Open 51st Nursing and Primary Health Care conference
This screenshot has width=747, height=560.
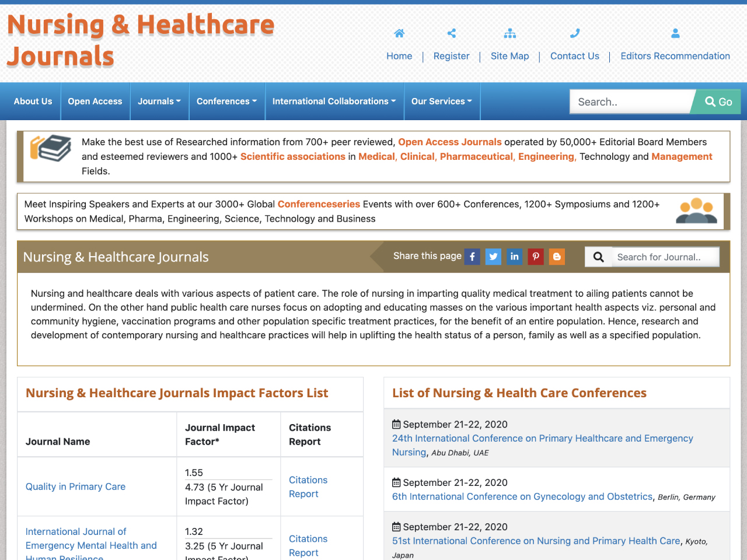point(536,541)
